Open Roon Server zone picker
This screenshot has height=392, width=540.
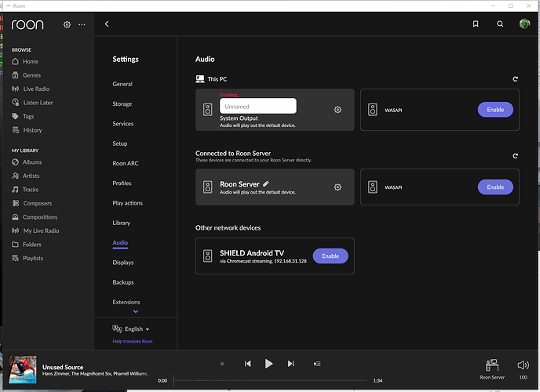click(x=492, y=368)
